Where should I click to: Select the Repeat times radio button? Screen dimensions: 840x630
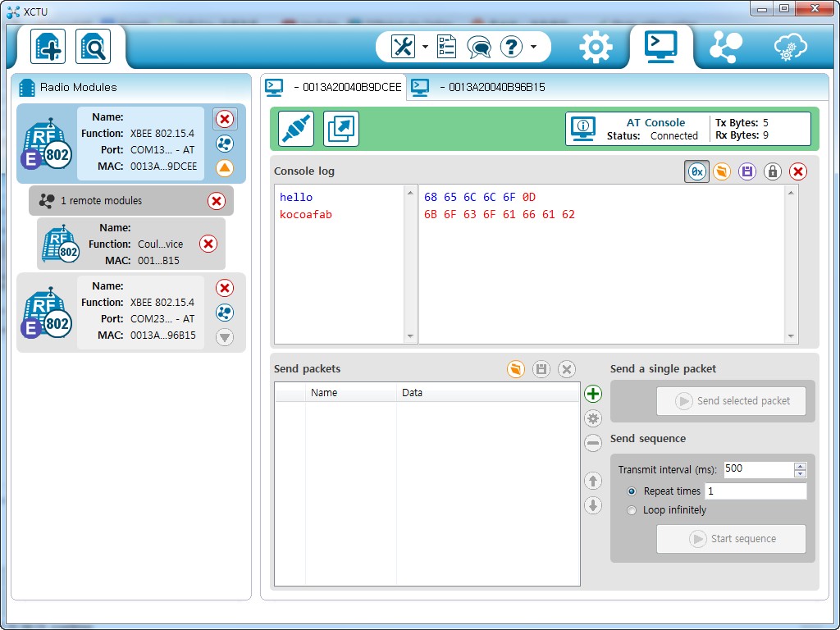click(632, 491)
